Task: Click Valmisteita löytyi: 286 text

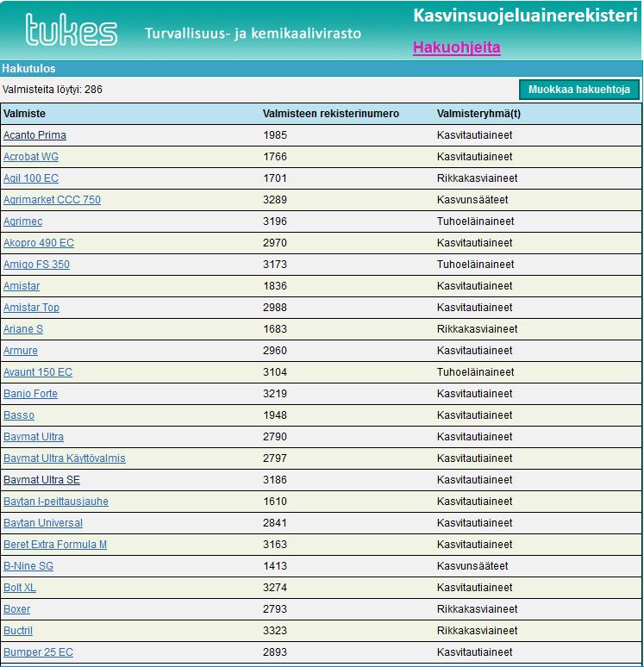Action: tap(53, 90)
